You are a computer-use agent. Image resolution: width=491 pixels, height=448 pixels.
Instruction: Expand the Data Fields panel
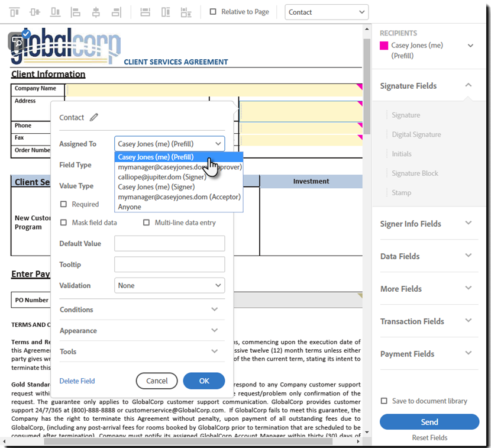pos(426,256)
